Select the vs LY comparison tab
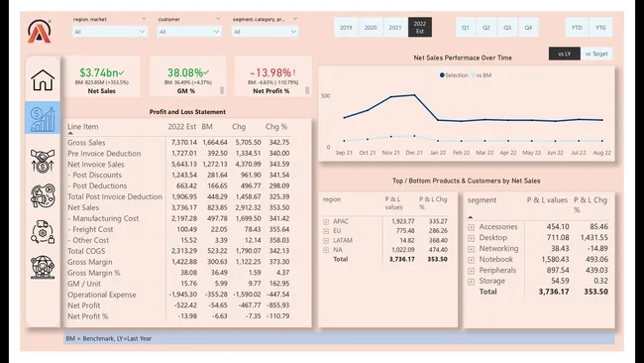Image resolution: width=644 pixels, height=363 pixels. tap(565, 54)
